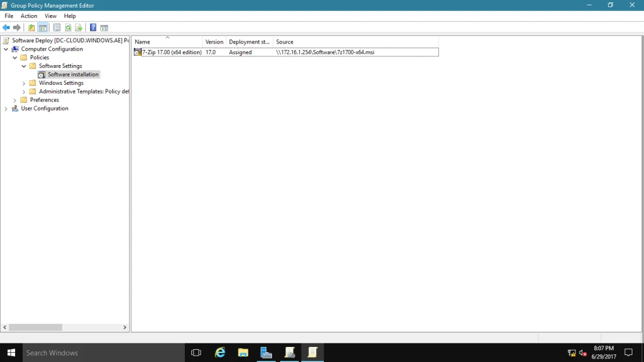Open the Action Center notification icon
This screenshot has width=644, height=362.
pos(628,353)
